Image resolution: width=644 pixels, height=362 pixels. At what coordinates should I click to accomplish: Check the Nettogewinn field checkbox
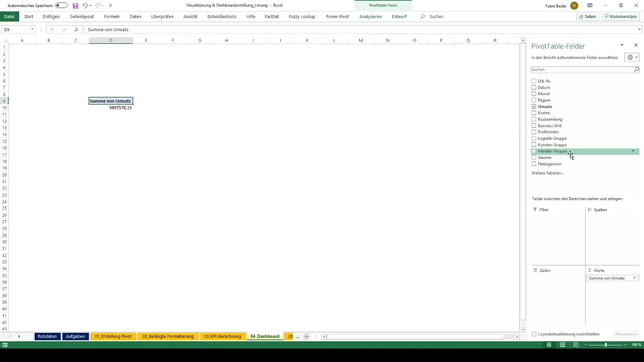click(534, 164)
